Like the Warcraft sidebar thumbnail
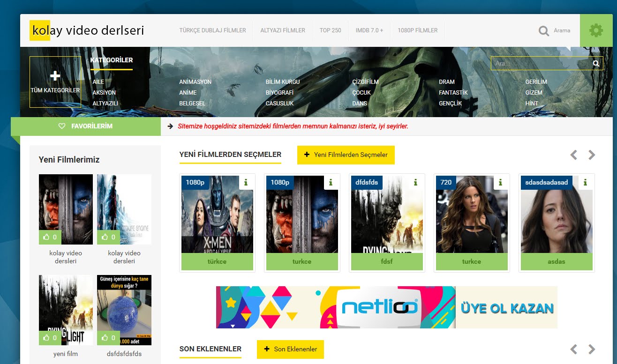 tap(50, 237)
